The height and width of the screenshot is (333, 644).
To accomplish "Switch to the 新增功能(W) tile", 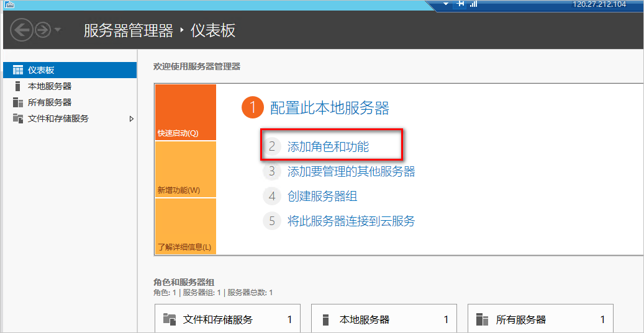I will 185,169.
